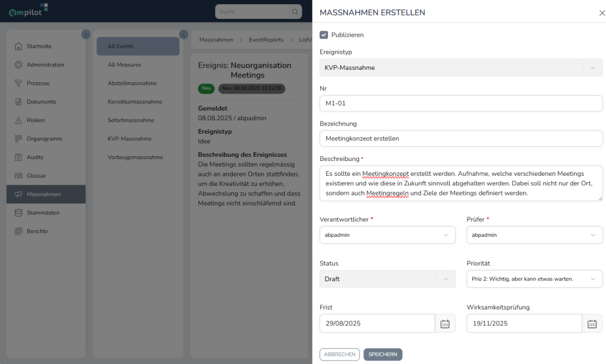This screenshot has height=364, width=606.
Task: Open Sofortmassnahme in the measures list
Action: tap(131, 120)
